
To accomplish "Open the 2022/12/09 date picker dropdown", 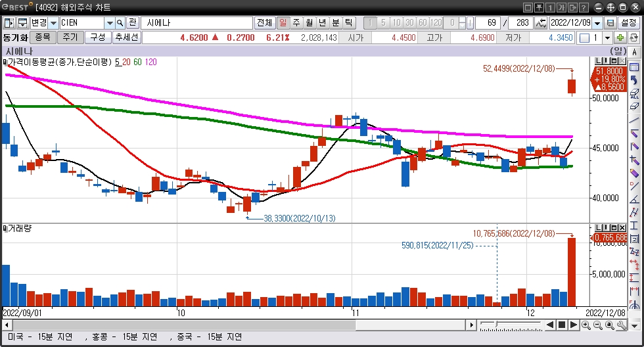I will click(598, 22).
